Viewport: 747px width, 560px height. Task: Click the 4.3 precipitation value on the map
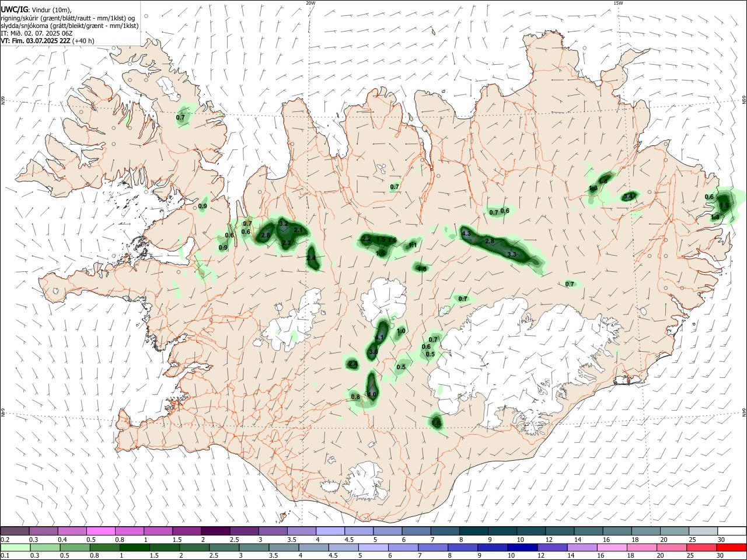point(466,233)
